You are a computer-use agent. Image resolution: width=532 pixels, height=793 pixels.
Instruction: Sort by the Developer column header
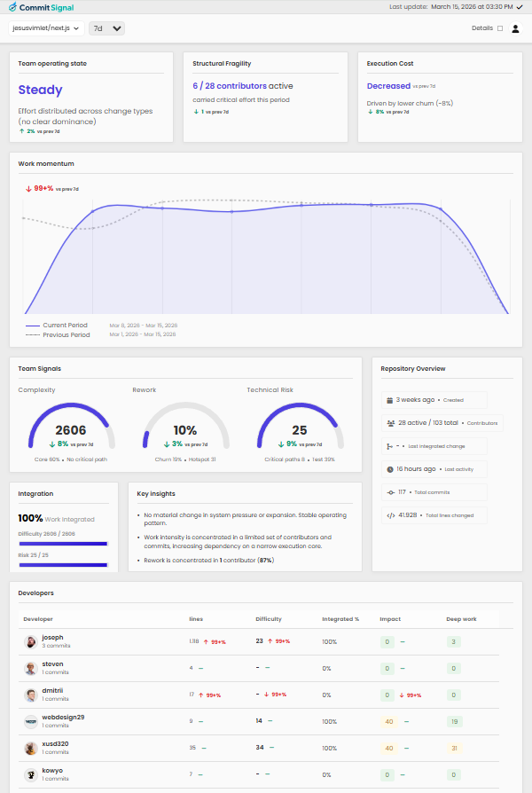[x=38, y=619]
